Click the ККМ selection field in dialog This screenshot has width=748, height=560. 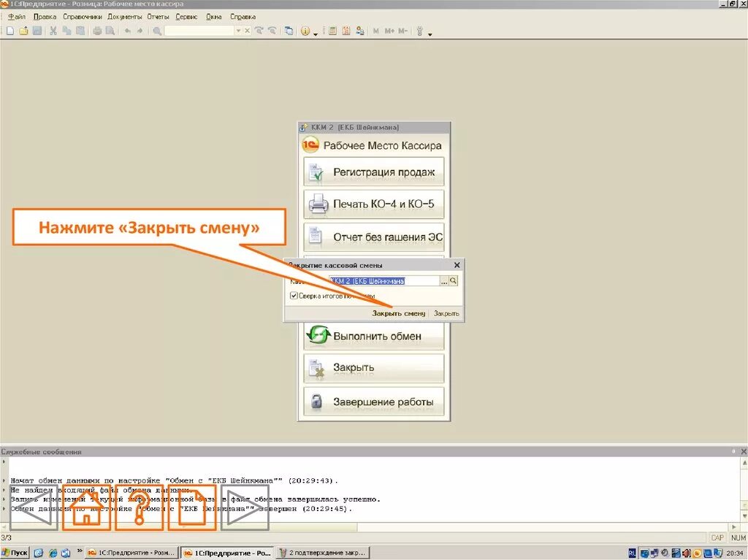[384, 281]
